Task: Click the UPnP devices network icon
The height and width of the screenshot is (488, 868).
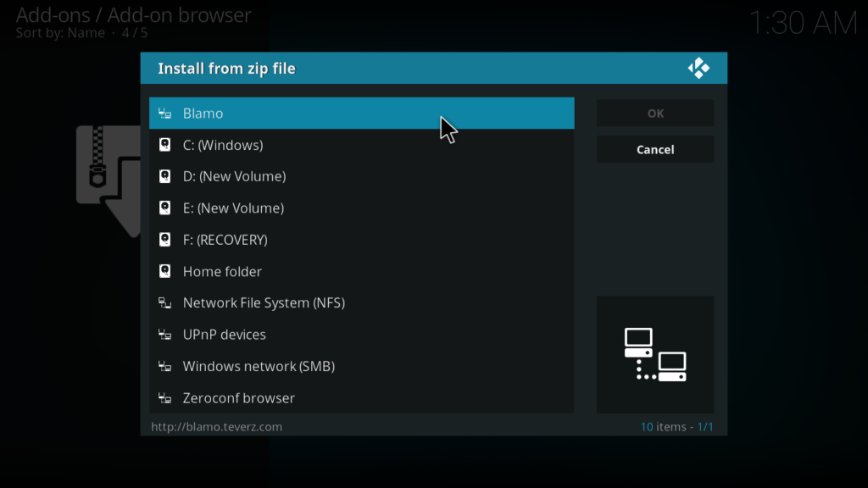Action: (x=164, y=335)
